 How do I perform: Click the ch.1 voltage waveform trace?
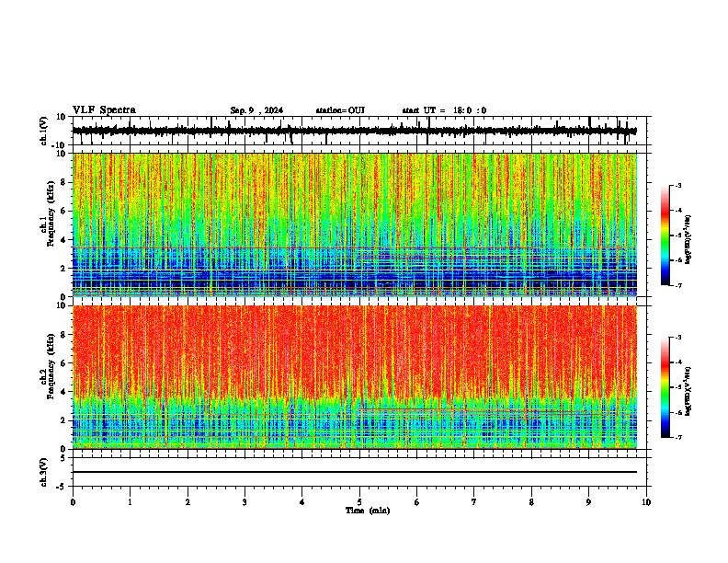[354, 131]
